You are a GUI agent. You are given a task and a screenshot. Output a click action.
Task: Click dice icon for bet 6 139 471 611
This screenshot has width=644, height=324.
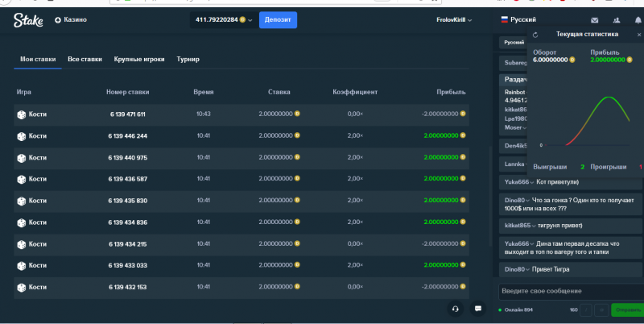pyautogui.click(x=22, y=114)
